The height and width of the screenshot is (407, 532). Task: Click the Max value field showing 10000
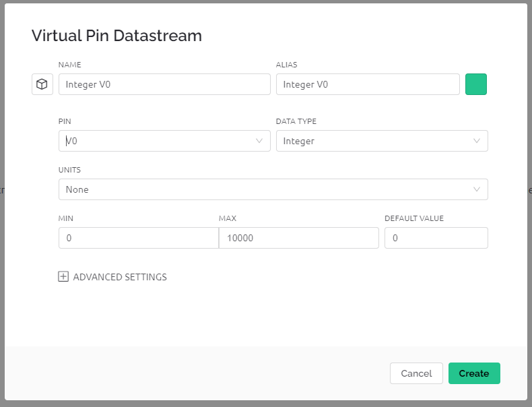click(x=299, y=238)
